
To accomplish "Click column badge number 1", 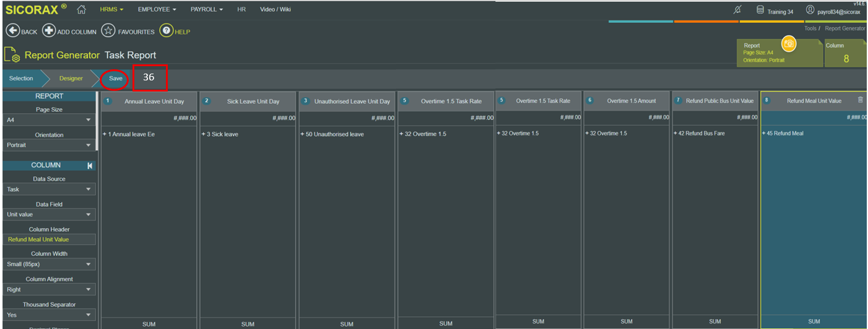I will coord(108,101).
